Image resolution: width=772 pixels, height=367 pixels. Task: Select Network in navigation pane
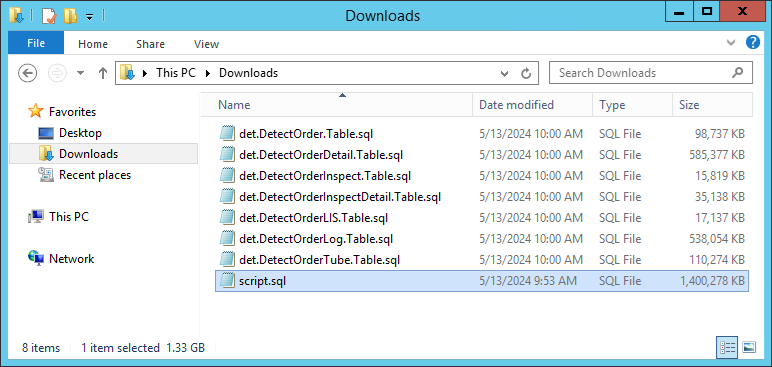71,259
